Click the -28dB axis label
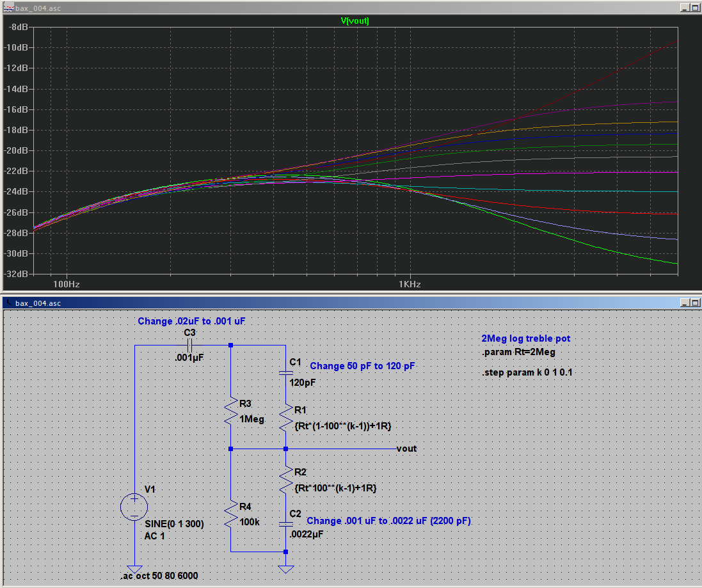702x588 pixels. (15, 233)
